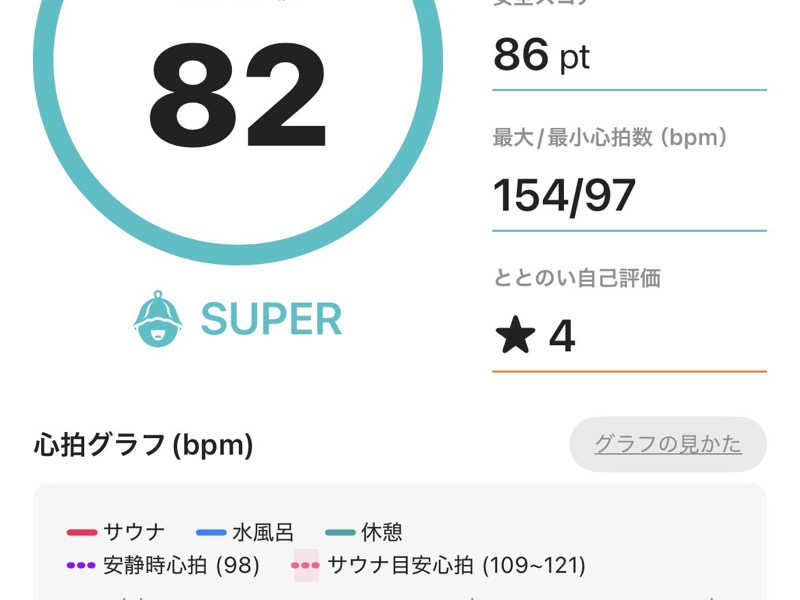Tap the 154/97 heart rate value
Screen dimensions: 800x600
point(564,195)
